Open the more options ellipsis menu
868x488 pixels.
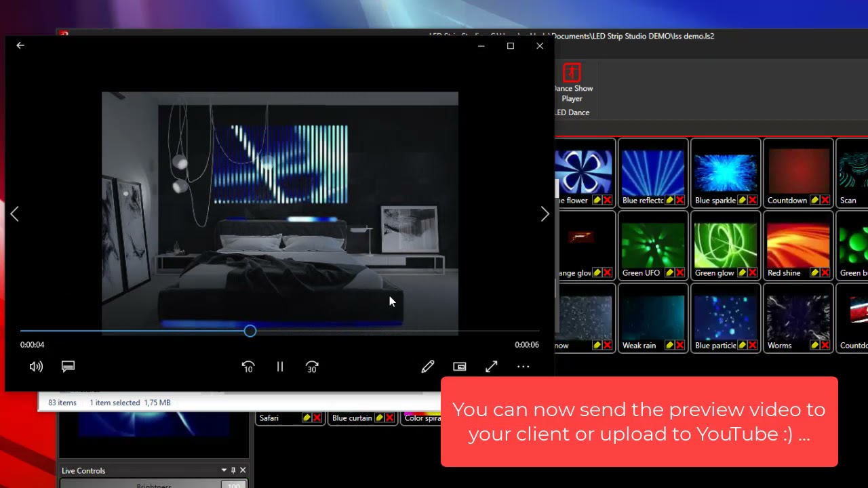(x=524, y=367)
